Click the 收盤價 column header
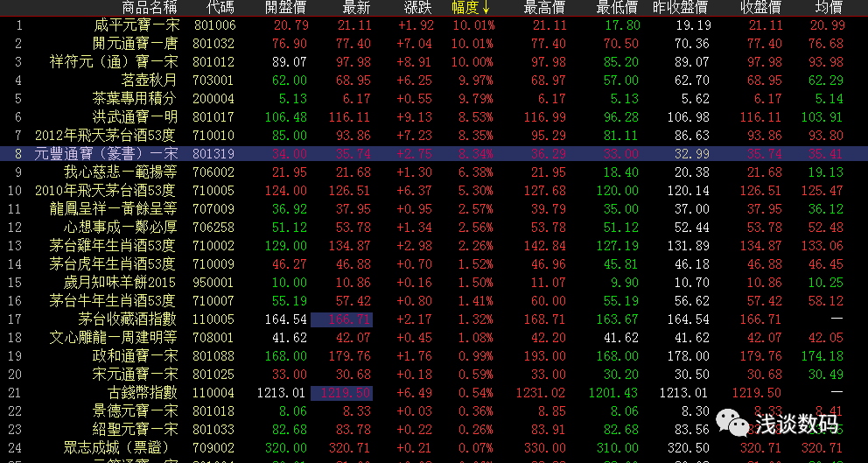The image size is (868, 463). pyautogui.click(x=760, y=7)
